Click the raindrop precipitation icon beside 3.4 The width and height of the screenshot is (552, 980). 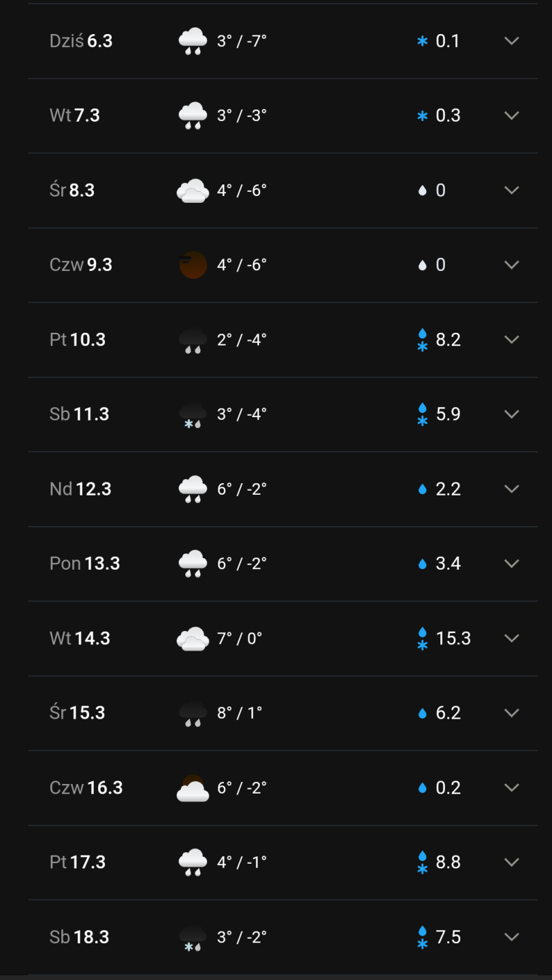point(423,564)
